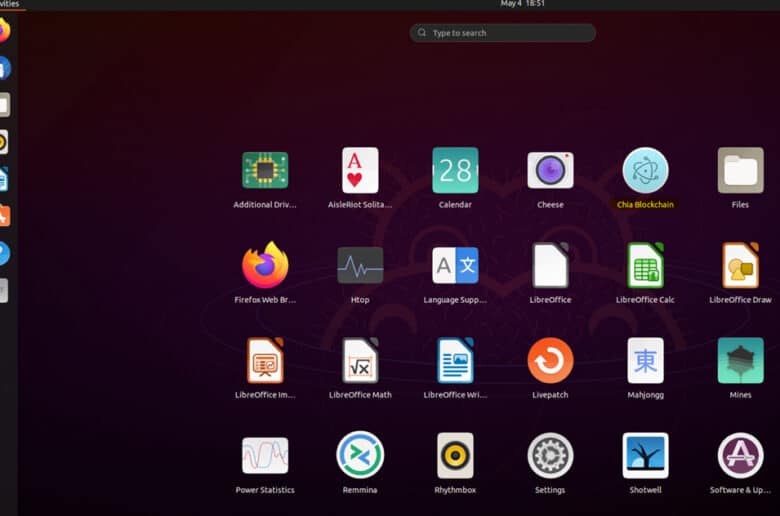Open the Livepatch app
Screen dimensions: 780x516
550,360
